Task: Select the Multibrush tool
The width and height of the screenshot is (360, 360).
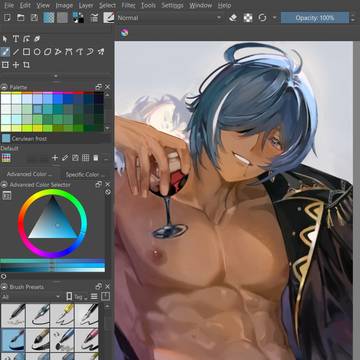Action: pyautogui.click(x=101, y=52)
